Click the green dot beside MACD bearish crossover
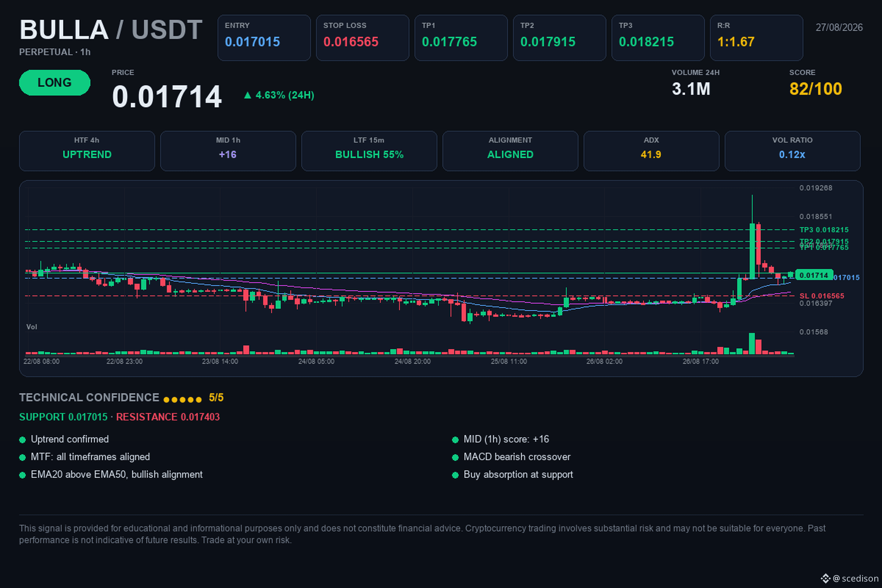 tap(455, 458)
